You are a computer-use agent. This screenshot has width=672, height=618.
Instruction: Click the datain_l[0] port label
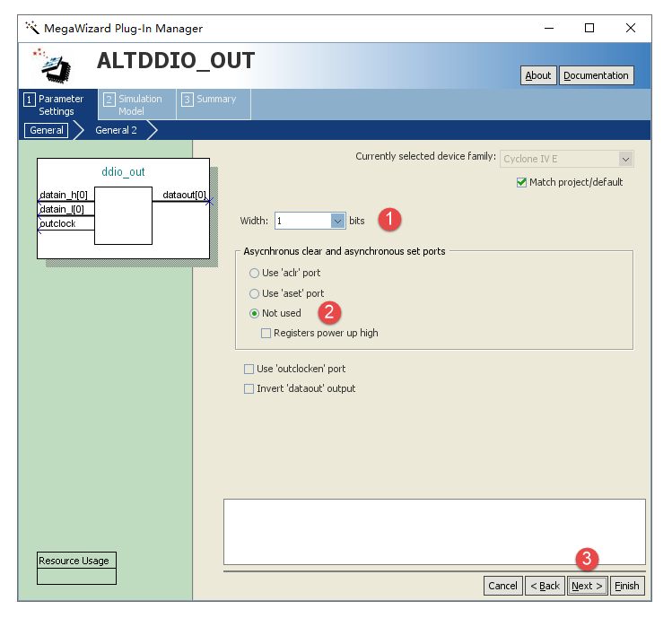(62, 209)
